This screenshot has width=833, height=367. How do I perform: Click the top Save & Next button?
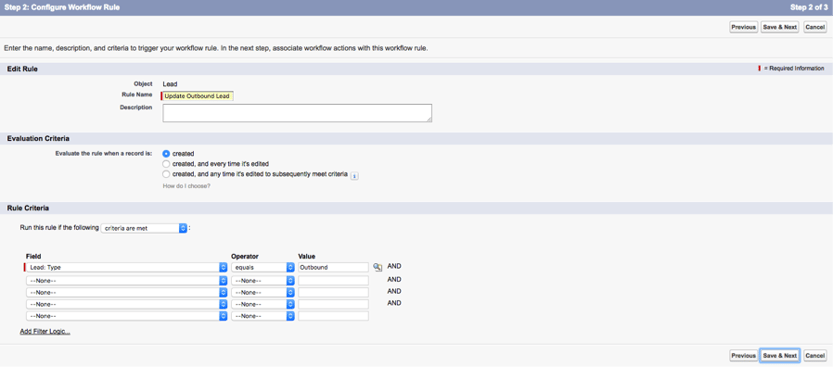coord(779,27)
